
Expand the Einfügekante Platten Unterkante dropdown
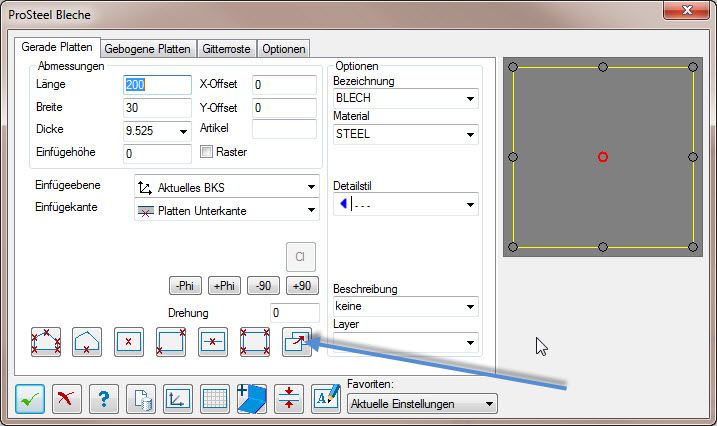(x=311, y=210)
